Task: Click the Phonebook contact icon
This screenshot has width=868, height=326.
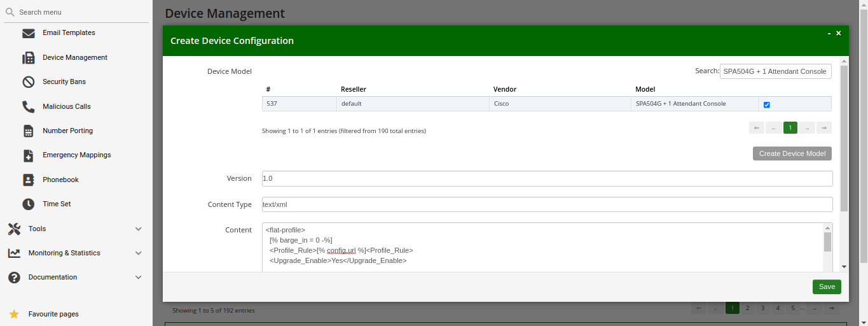Action: coord(29,180)
